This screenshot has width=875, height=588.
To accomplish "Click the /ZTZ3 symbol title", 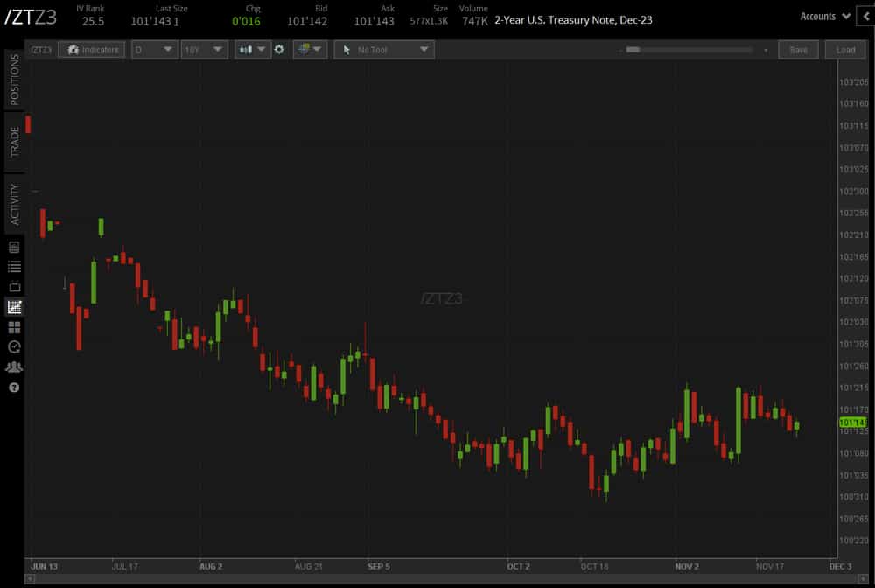I will click(31, 17).
